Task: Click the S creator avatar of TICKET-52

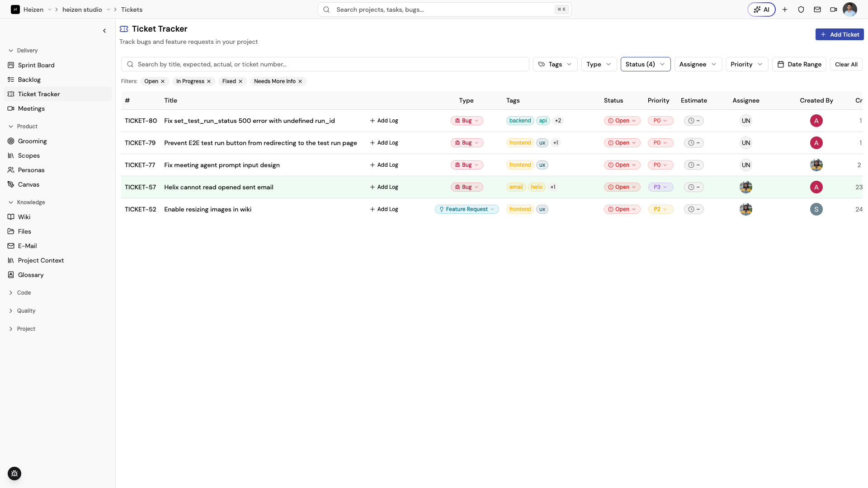Action: [816, 209]
